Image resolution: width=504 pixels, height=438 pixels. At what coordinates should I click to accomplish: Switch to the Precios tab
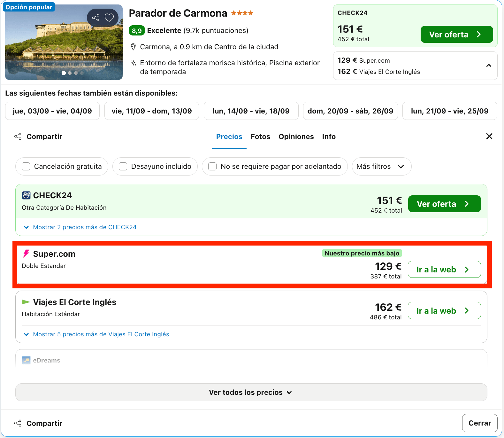[x=229, y=137]
